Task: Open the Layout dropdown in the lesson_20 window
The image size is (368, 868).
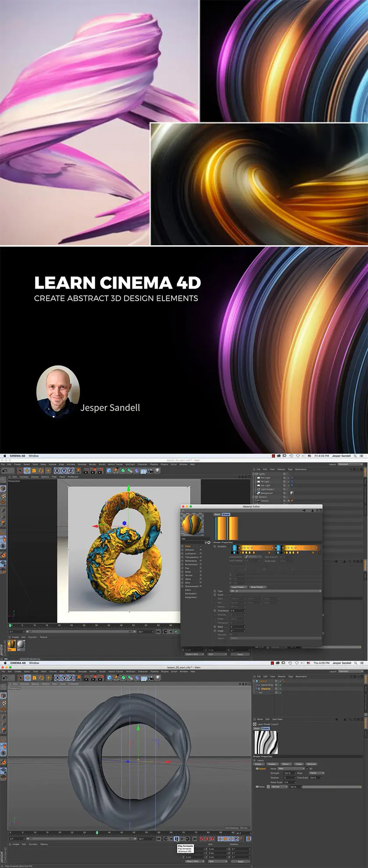Action: pos(350,671)
